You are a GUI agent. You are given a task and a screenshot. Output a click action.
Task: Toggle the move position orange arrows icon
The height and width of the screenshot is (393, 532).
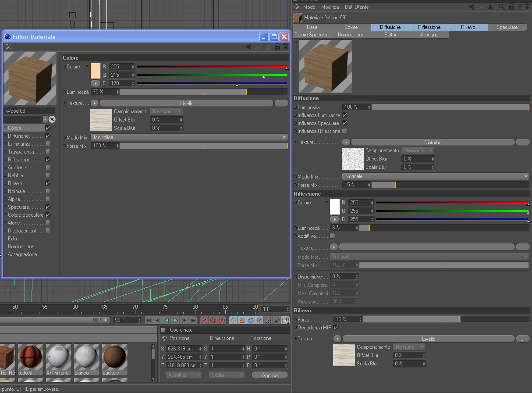233,321
